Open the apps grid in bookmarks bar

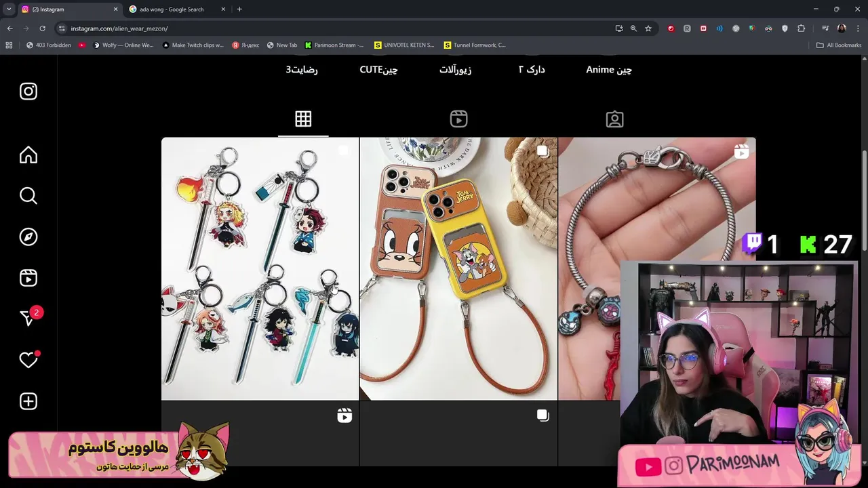click(x=9, y=45)
